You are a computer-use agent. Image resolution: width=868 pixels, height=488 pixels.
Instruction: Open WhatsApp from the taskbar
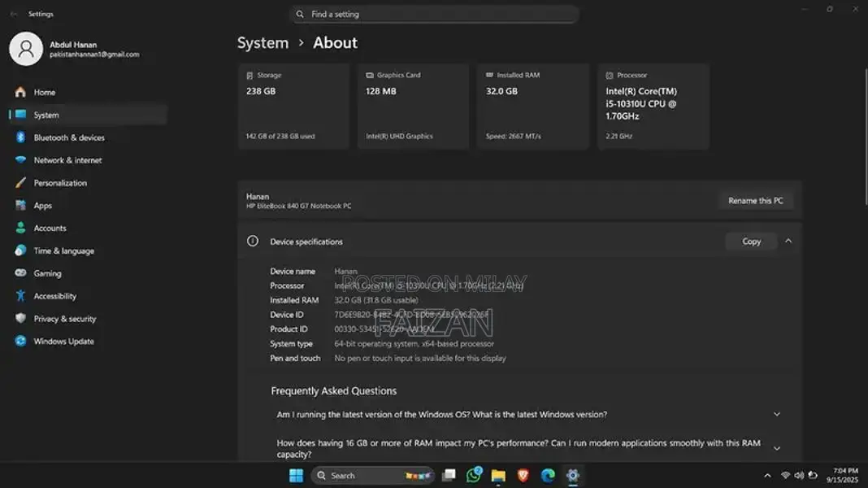473,475
